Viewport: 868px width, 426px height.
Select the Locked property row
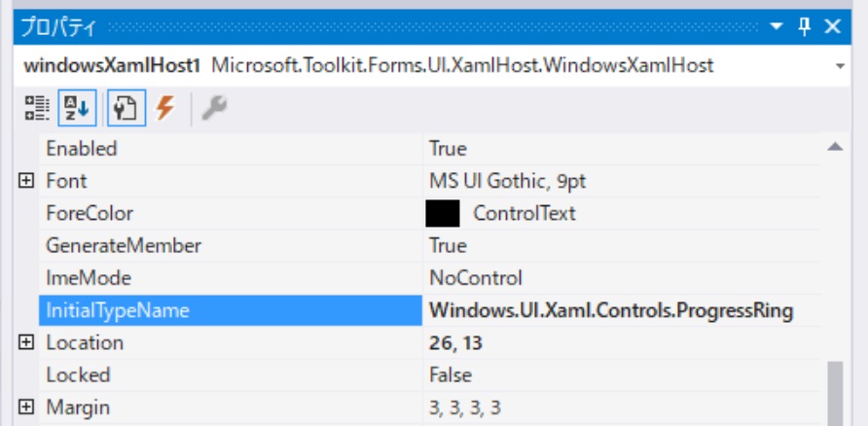78,374
